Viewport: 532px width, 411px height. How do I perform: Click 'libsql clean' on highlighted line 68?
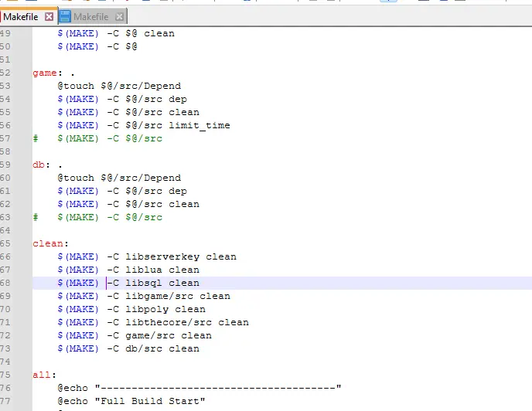pyautogui.click(x=162, y=284)
